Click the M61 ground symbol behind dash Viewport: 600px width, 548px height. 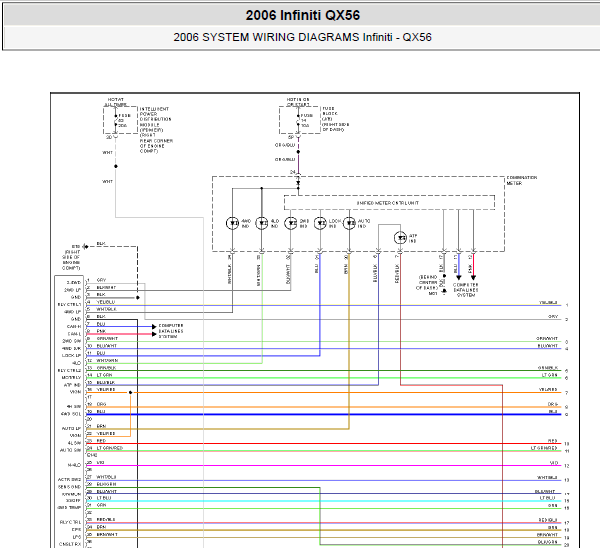pyautogui.click(x=444, y=292)
